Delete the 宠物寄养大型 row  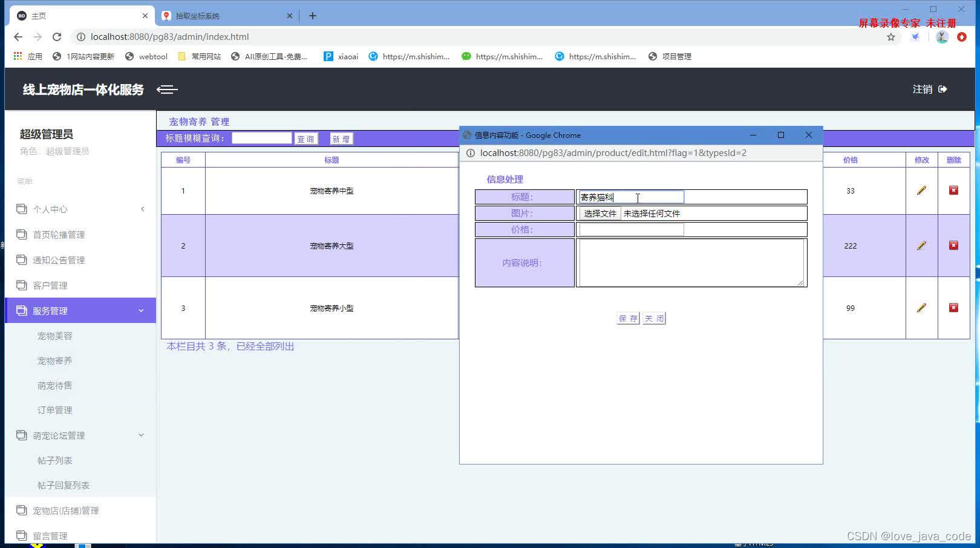pyautogui.click(x=953, y=246)
